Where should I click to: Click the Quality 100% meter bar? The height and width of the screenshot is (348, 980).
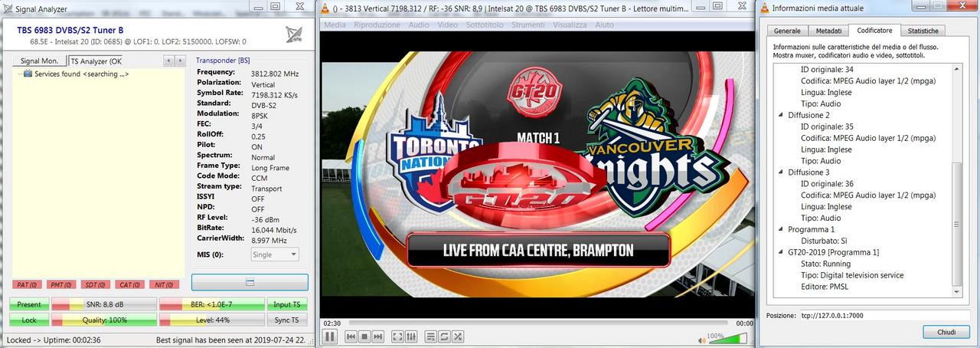[104, 320]
